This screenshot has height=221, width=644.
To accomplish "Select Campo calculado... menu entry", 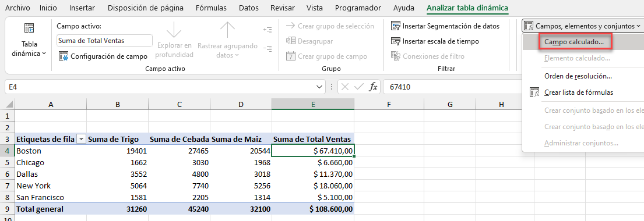I will tap(574, 42).
